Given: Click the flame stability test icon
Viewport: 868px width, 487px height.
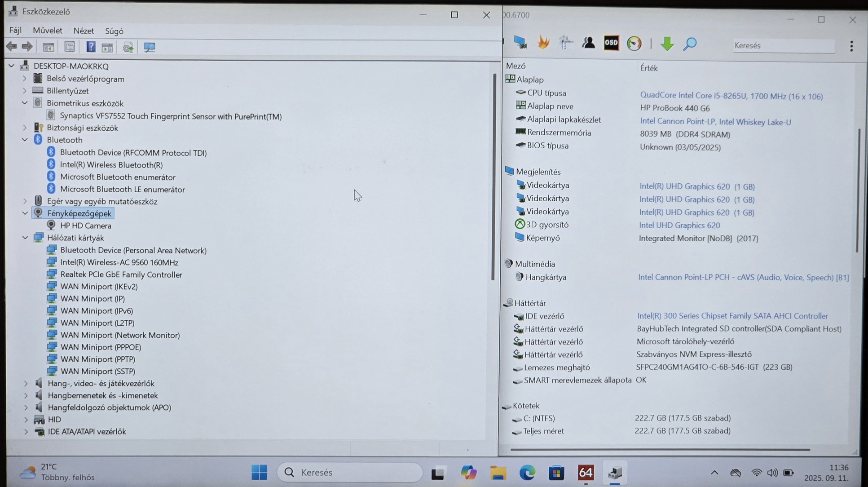Looking at the screenshot, I should pyautogui.click(x=543, y=43).
